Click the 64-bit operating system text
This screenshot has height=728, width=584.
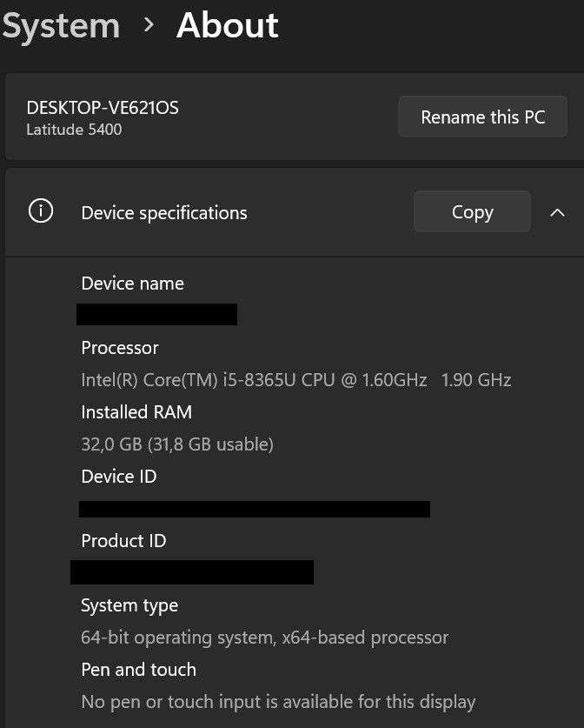pos(264,637)
